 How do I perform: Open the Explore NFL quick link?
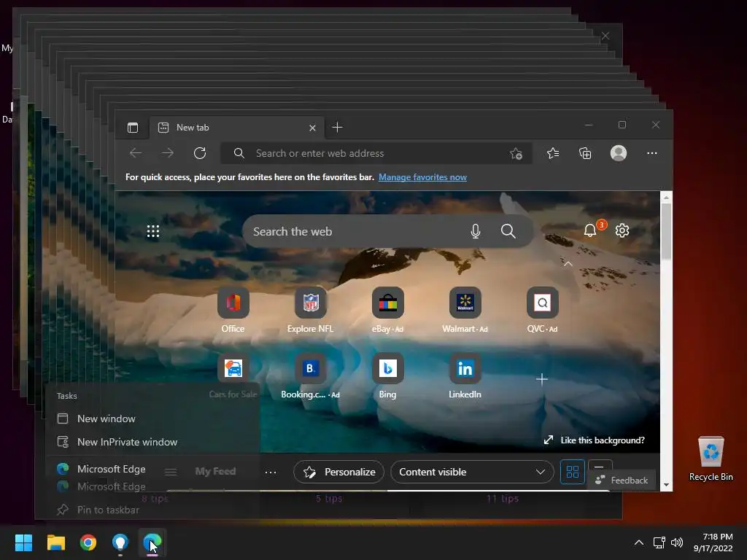point(310,310)
